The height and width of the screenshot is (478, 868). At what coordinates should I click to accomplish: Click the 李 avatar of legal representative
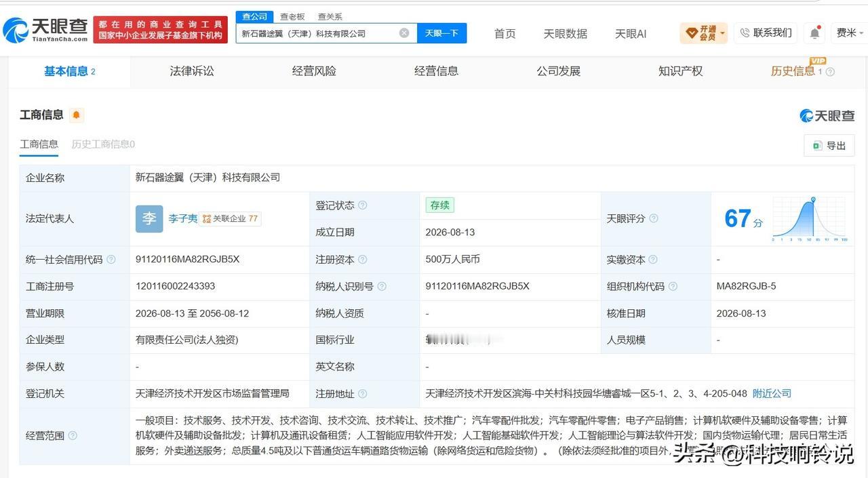pyautogui.click(x=149, y=219)
